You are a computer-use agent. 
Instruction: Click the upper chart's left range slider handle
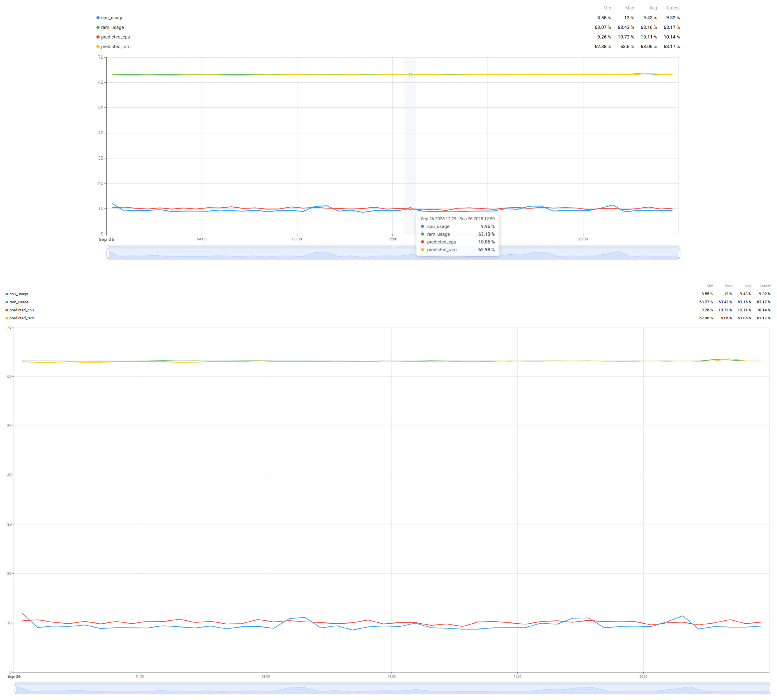108,254
